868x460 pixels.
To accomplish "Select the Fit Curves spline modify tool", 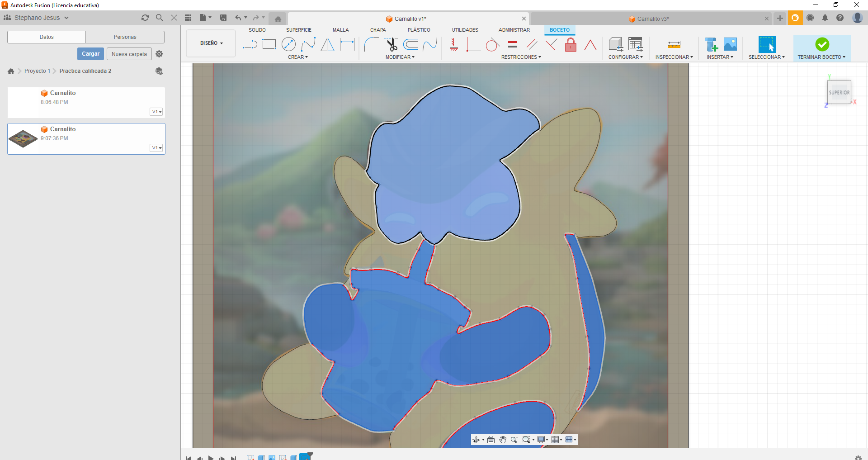I will tap(430, 44).
